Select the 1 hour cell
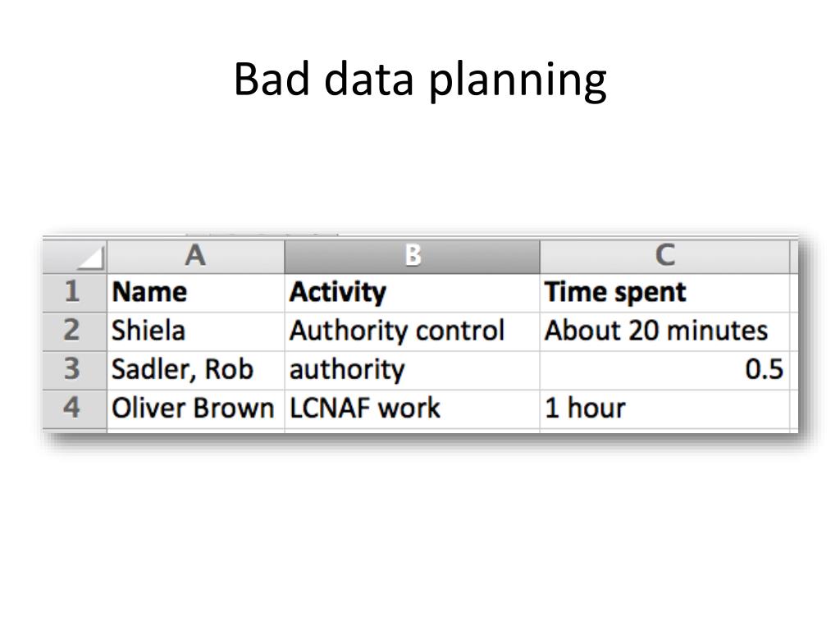 [664, 409]
